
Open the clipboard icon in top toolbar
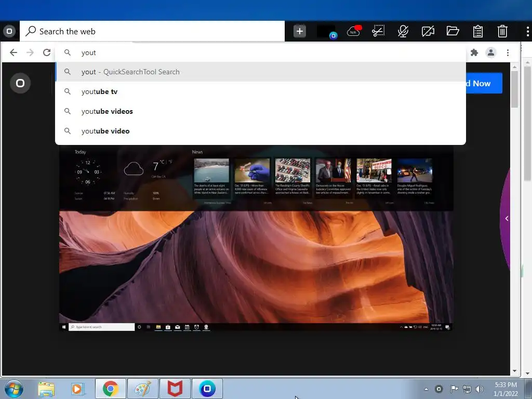(478, 31)
